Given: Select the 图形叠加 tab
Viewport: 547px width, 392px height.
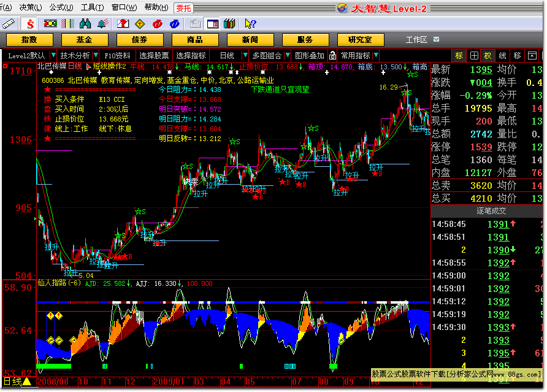Looking at the screenshot, I should (x=310, y=55).
